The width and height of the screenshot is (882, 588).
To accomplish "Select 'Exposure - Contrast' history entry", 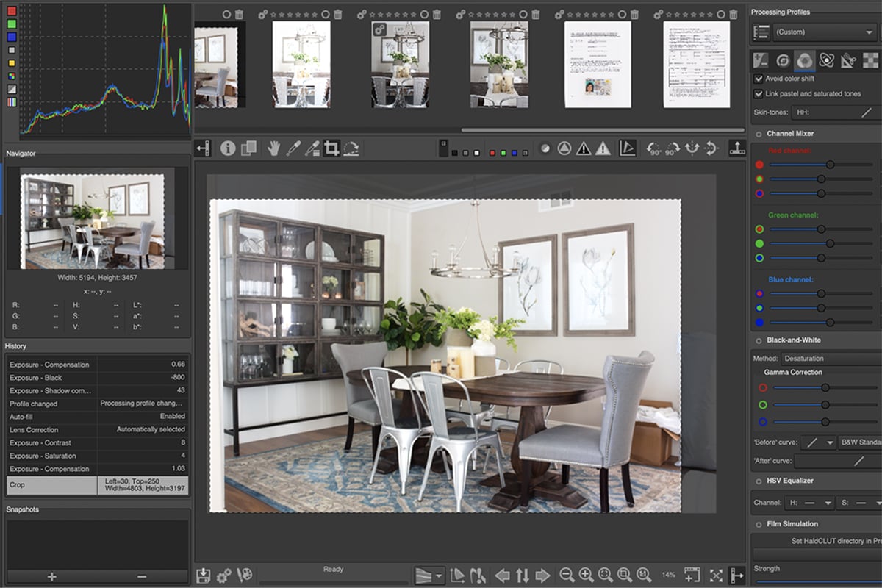I will coord(51,443).
